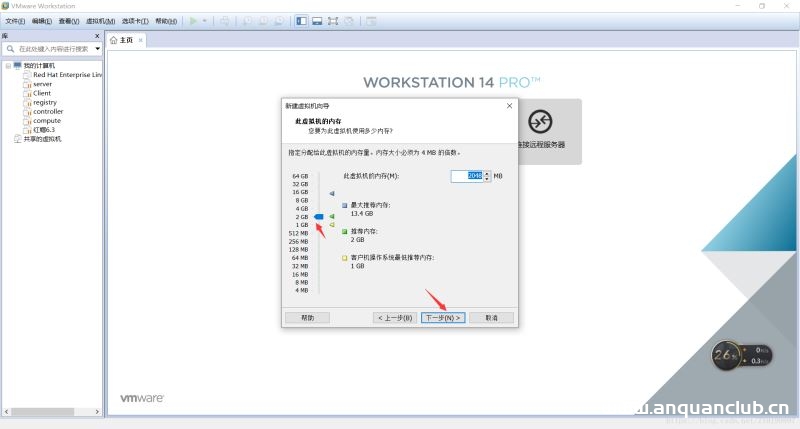The height and width of the screenshot is (429, 800).
Task: Open the 虚拟机(M) menu
Action: click(x=101, y=21)
